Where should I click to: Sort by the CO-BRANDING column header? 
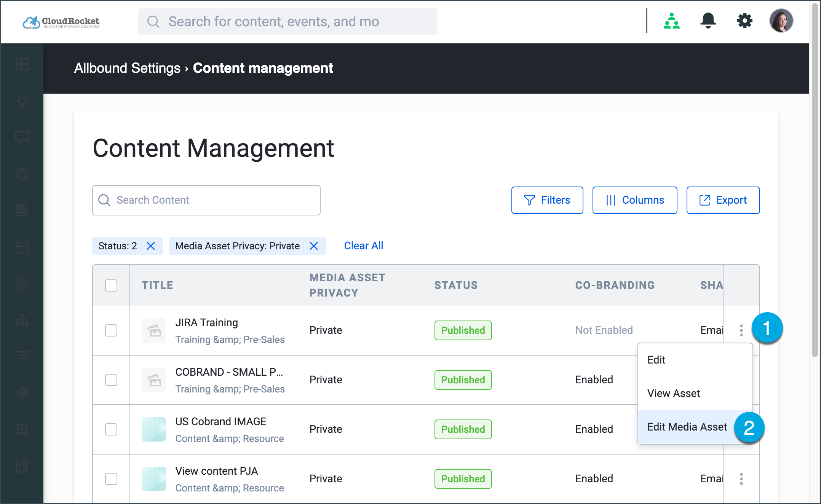[615, 285]
